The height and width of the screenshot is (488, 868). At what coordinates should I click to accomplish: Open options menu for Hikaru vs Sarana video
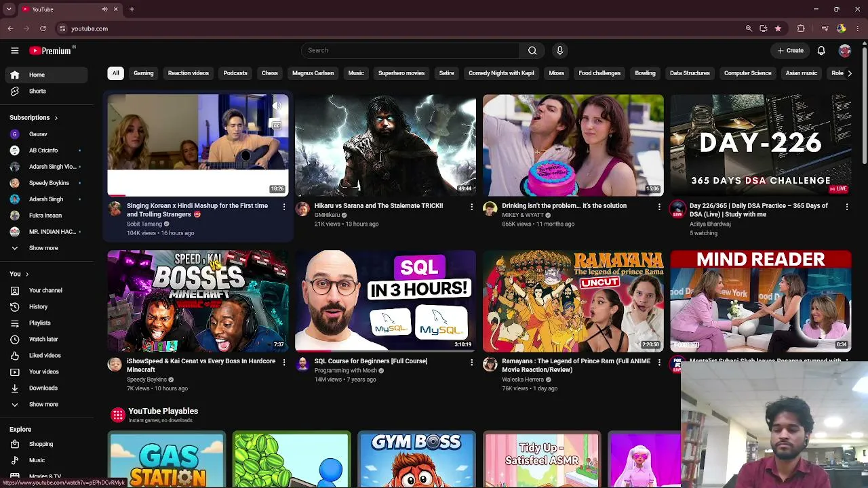[471, 206]
